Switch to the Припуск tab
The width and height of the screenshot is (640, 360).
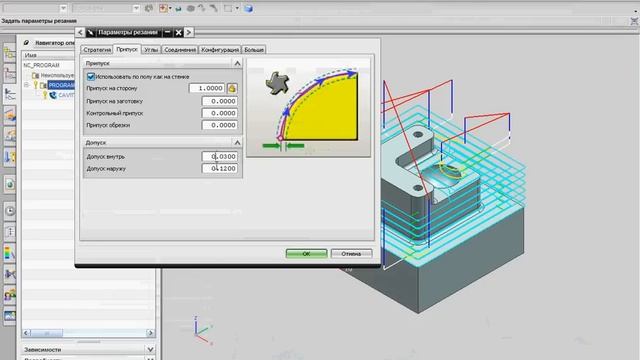click(127, 49)
